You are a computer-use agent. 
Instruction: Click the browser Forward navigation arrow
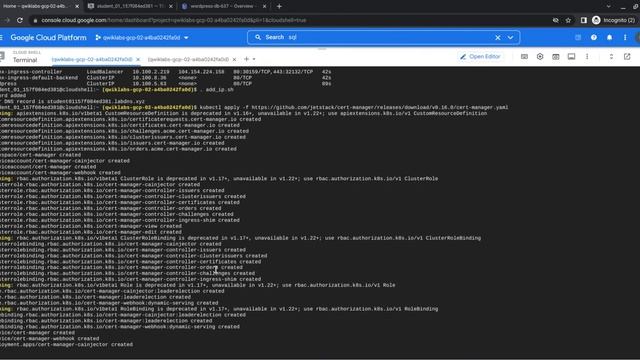(7, 20)
